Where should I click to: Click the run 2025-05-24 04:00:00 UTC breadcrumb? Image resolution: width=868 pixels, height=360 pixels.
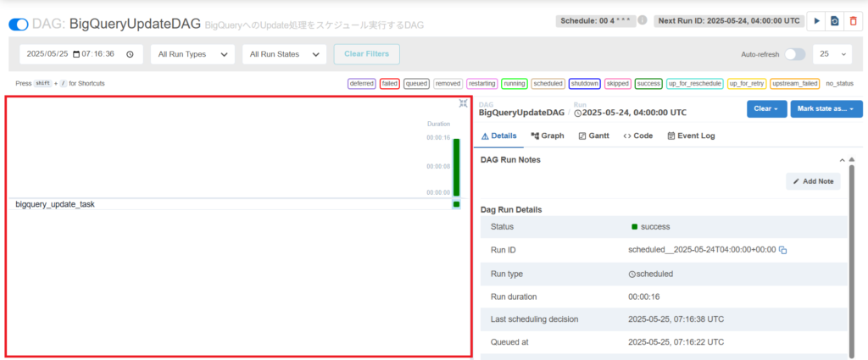click(x=630, y=113)
